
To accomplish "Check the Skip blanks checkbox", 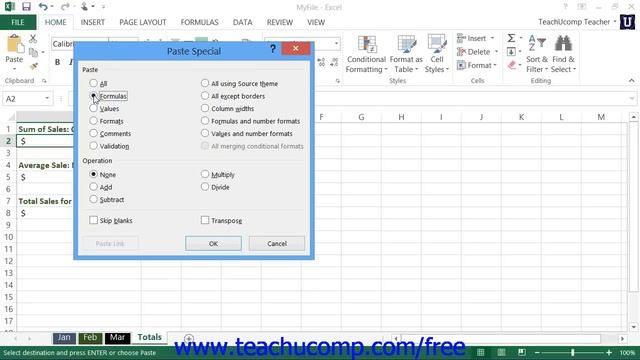I will [93, 220].
